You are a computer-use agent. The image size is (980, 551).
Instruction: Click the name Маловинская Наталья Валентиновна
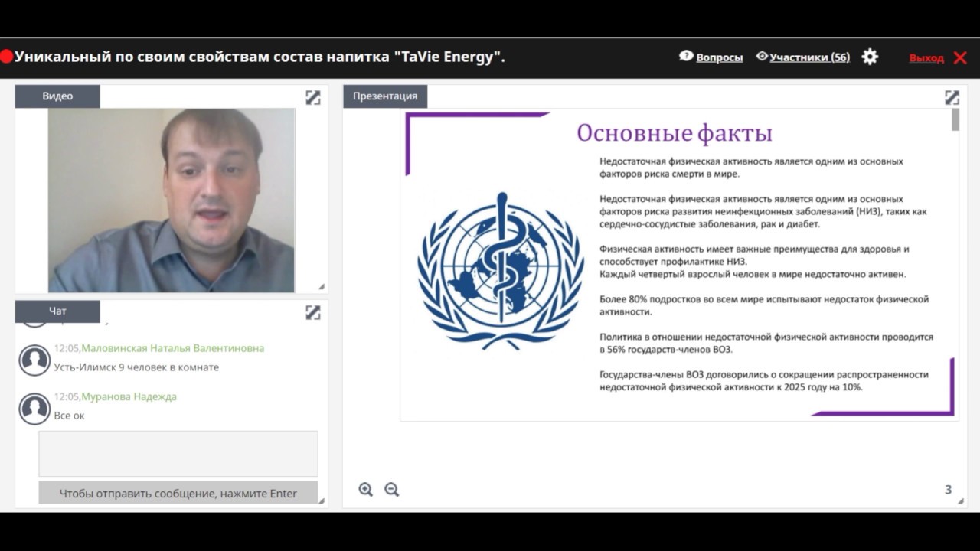click(x=173, y=348)
